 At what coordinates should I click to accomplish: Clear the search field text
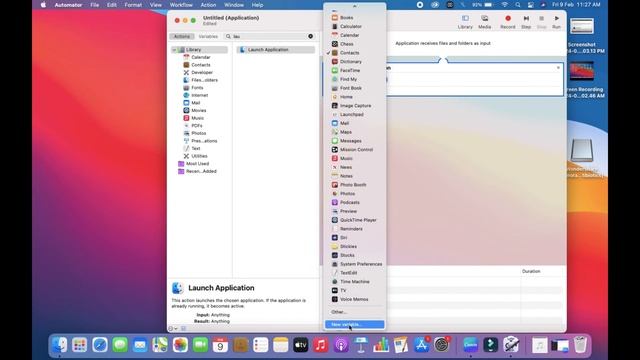pyautogui.click(x=311, y=36)
